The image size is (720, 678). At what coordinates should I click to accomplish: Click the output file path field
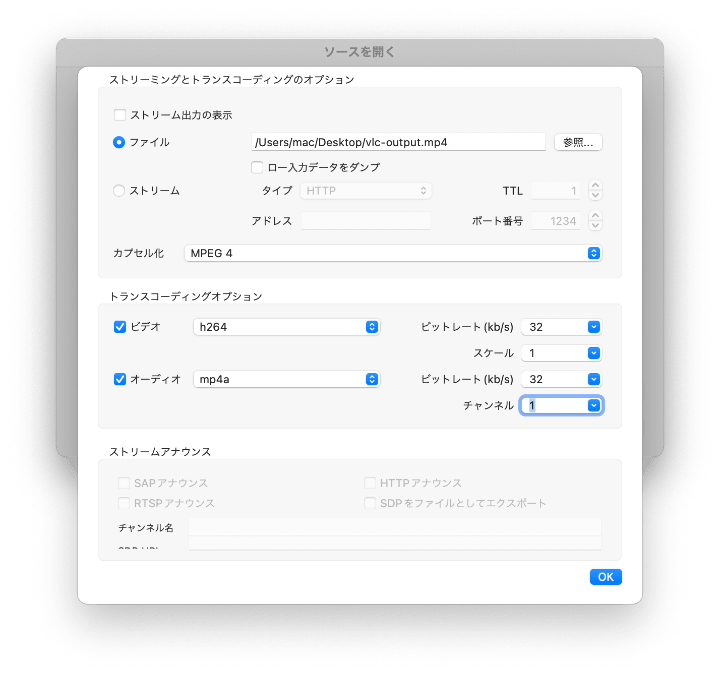tap(398, 142)
